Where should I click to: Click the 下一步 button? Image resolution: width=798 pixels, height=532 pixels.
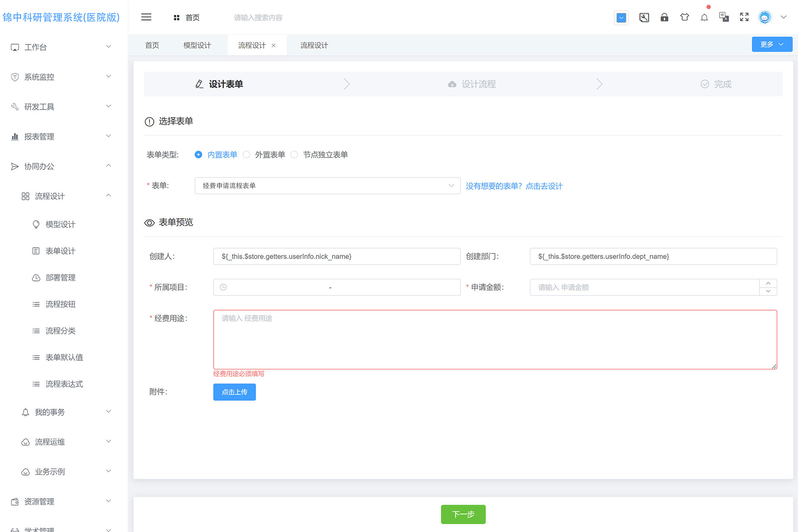click(463, 514)
